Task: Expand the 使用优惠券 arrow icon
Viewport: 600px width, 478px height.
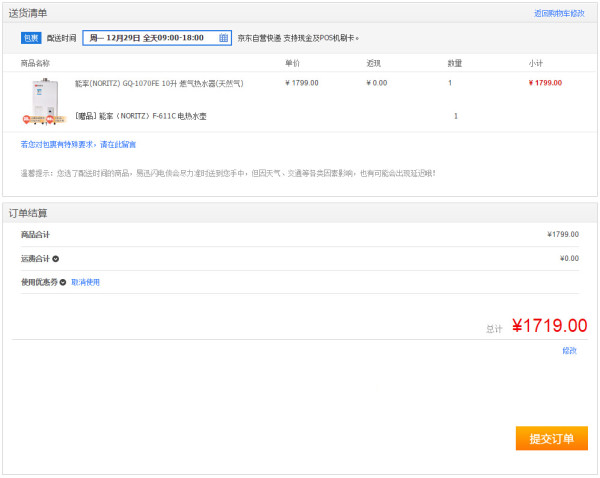Action: coord(63,282)
